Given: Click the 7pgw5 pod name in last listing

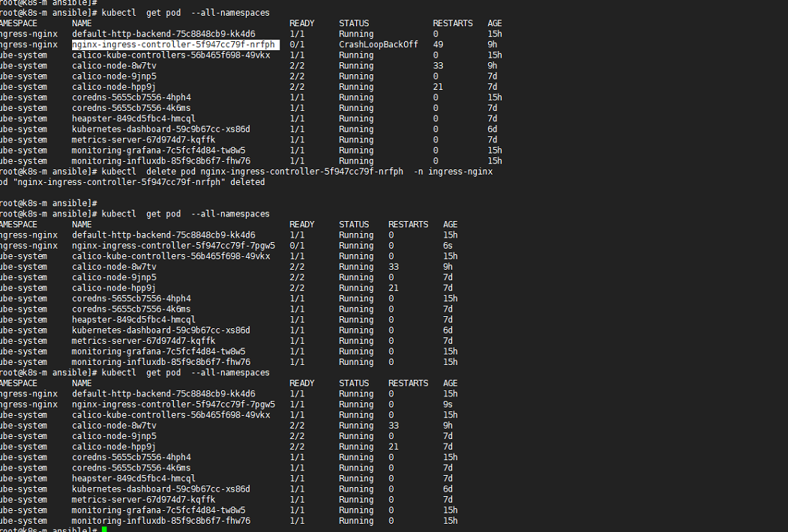Looking at the screenshot, I should [x=173, y=405].
